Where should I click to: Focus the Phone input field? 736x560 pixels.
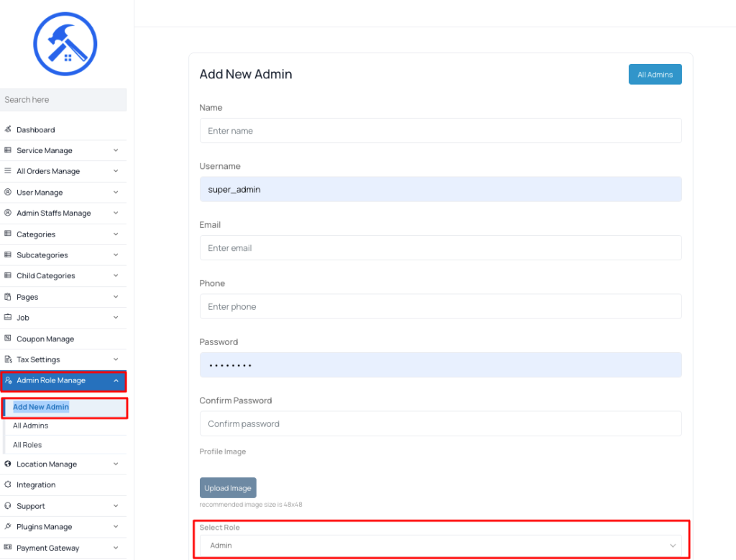pos(441,306)
